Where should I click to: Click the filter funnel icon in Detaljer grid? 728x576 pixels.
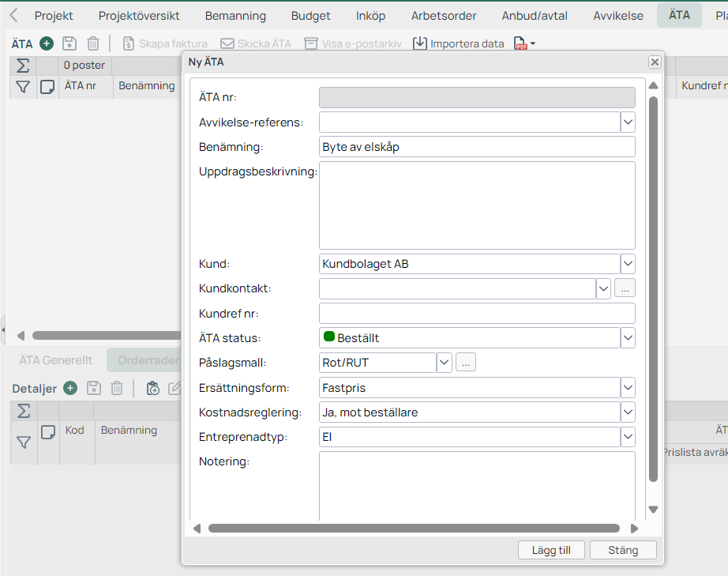point(24,442)
